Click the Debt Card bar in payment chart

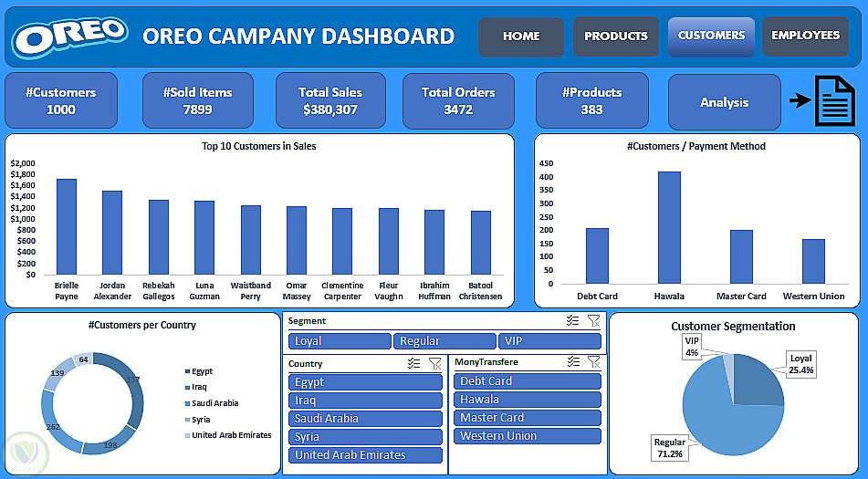(597, 256)
